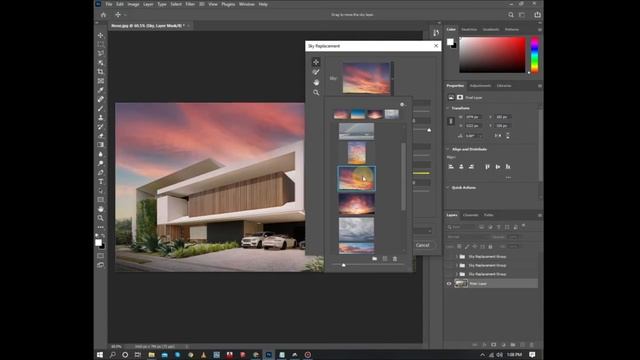The width and height of the screenshot is (640, 360).
Task: Toggle Quick Mask mode in the toolbar
Action: coord(100,256)
